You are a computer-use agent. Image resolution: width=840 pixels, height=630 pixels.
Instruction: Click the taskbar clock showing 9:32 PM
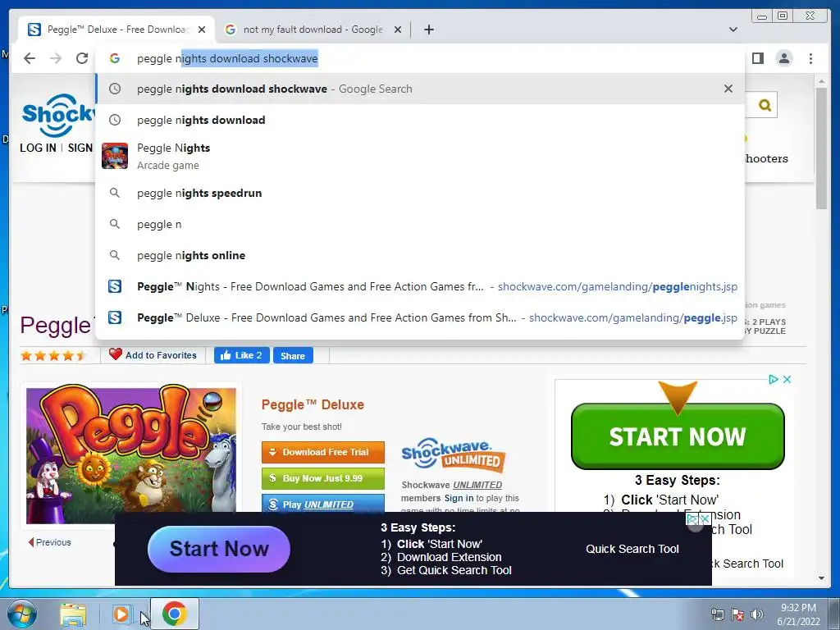click(x=798, y=614)
